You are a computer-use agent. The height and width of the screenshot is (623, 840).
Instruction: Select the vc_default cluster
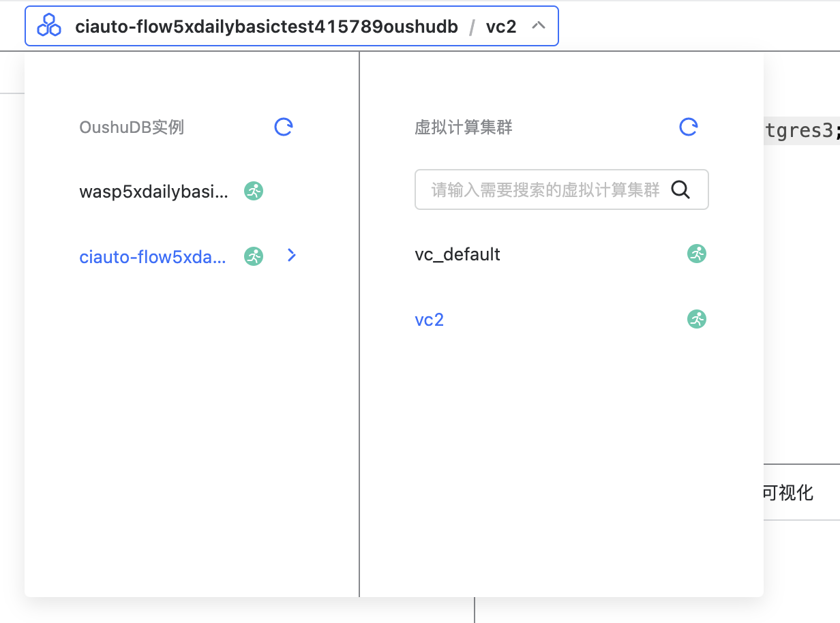tap(457, 254)
